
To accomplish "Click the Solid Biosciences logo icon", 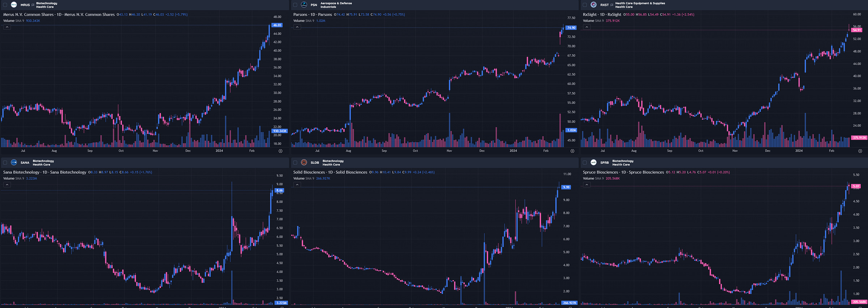I will click(x=304, y=162).
